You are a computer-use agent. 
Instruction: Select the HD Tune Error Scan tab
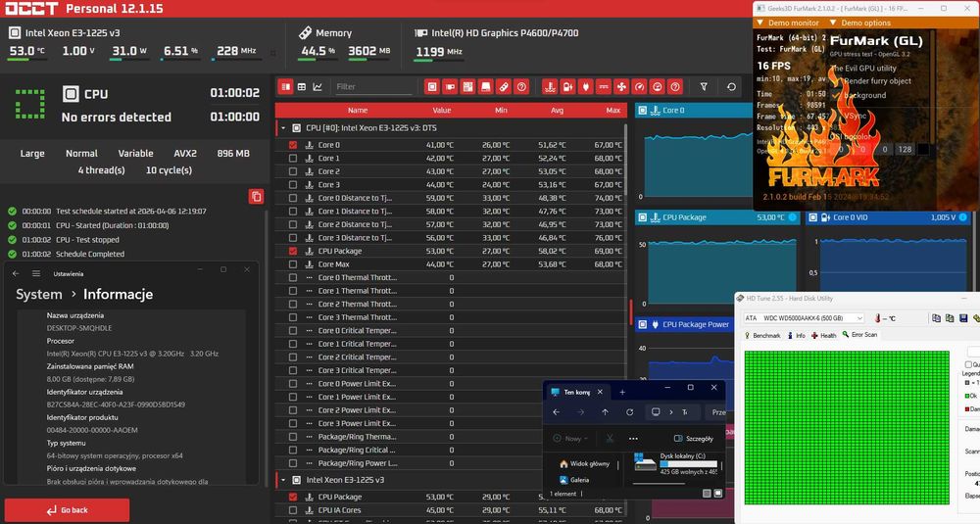[x=860, y=335]
